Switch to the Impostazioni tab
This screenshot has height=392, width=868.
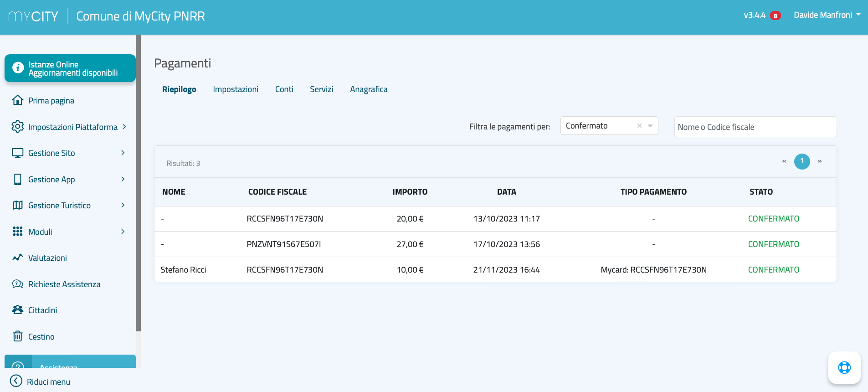tap(235, 89)
